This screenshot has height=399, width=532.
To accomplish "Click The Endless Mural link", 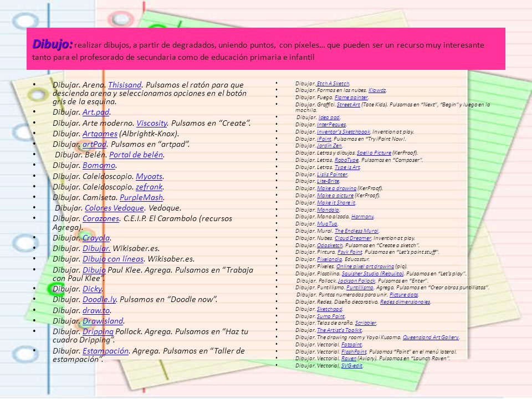I will [356, 231].
